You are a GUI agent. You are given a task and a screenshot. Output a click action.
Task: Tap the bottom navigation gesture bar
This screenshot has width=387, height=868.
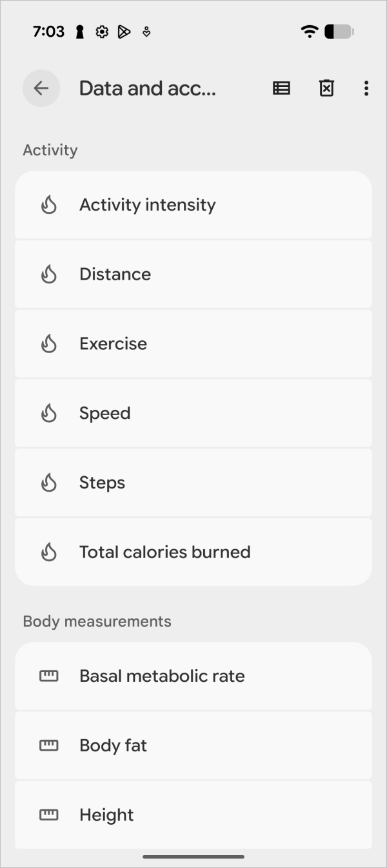point(193,856)
